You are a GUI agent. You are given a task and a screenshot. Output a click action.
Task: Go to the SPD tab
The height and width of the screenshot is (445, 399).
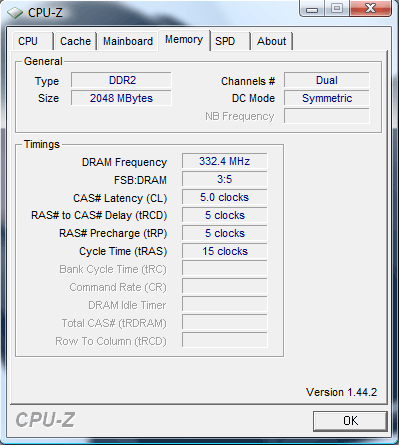[x=230, y=41]
